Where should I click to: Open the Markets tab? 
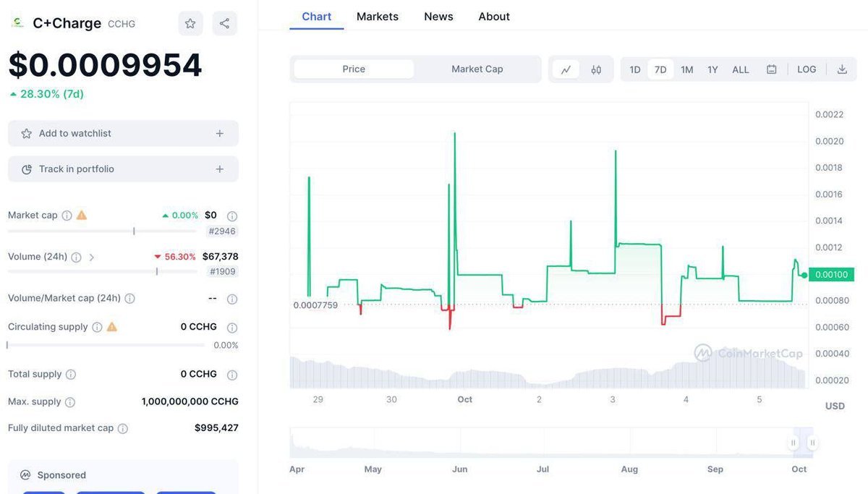click(x=378, y=17)
